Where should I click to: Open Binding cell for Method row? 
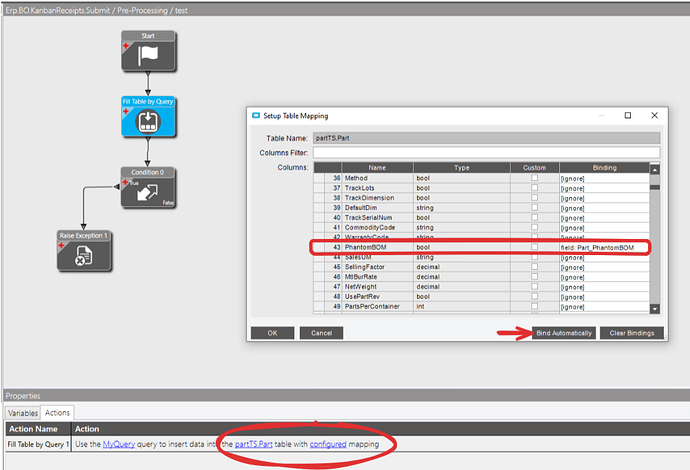click(604, 178)
